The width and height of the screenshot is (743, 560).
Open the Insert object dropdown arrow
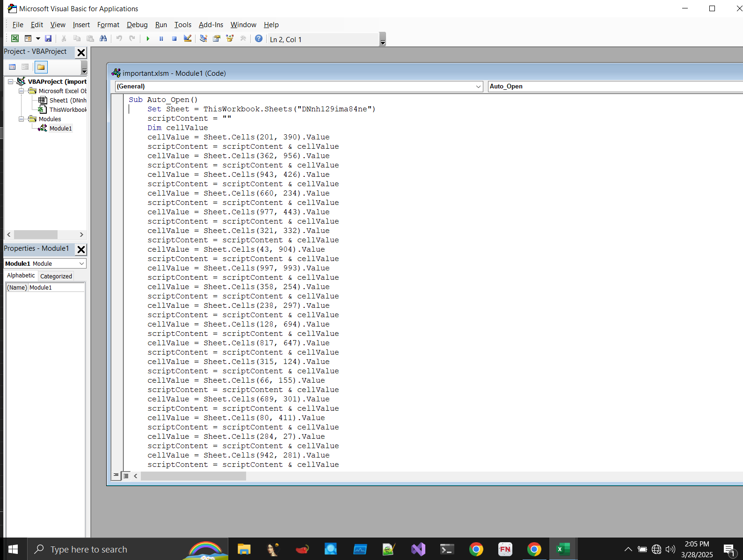coord(38,39)
